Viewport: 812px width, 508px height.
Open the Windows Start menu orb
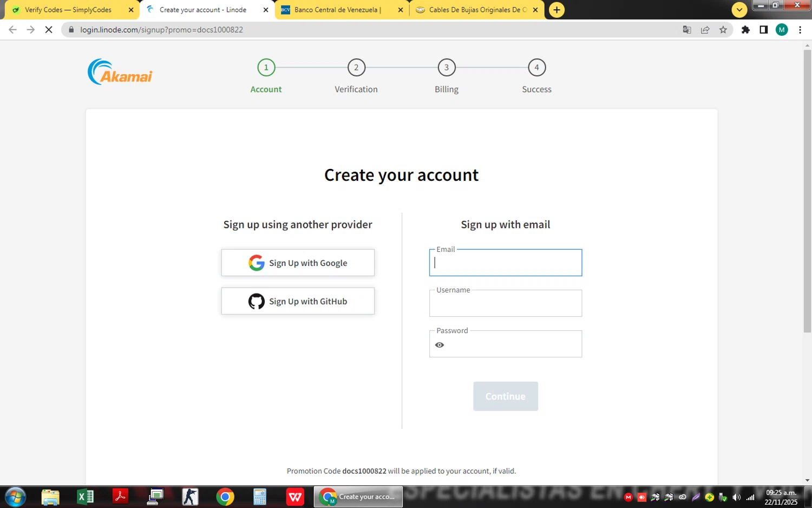tap(15, 497)
